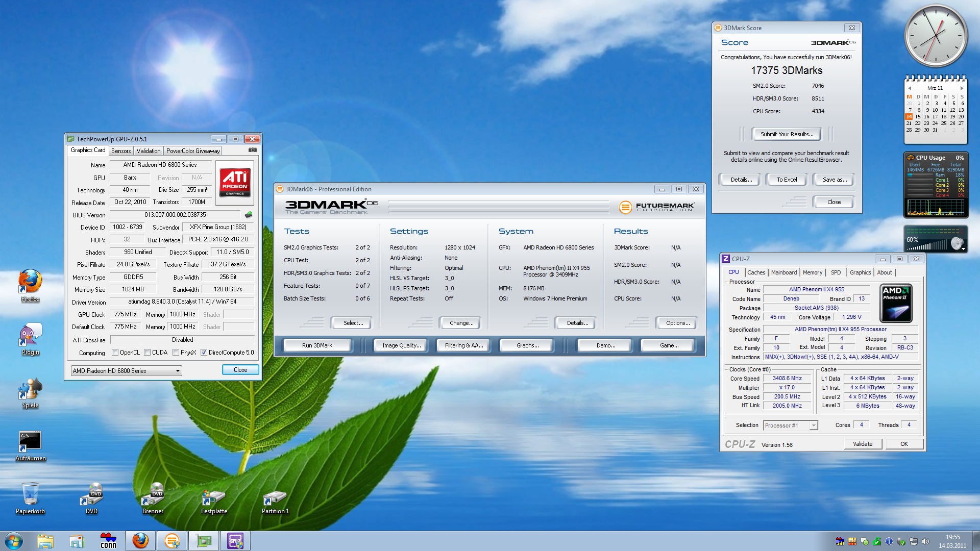The image size is (980, 551).
Task: Click the Windows Start orb
Action: click(14, 541)
